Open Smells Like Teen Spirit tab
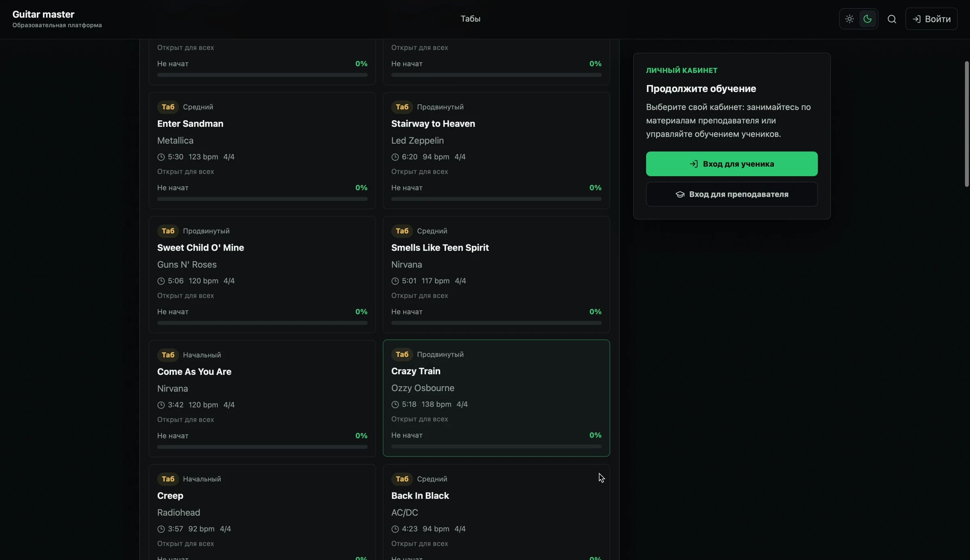970x560 pixels. (496, 275)
